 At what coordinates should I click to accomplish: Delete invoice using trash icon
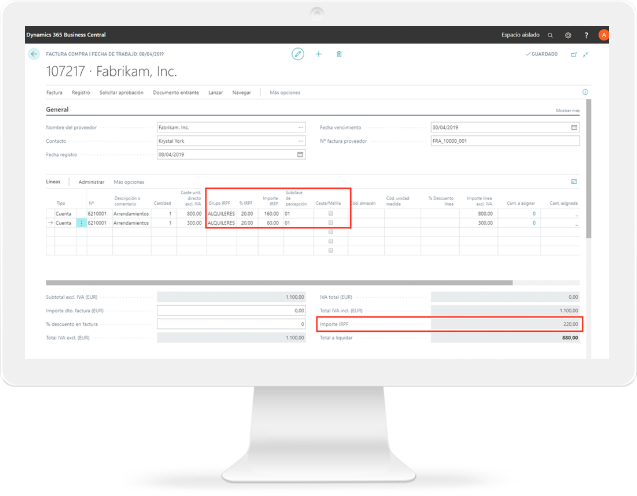[x=339, y=53]
